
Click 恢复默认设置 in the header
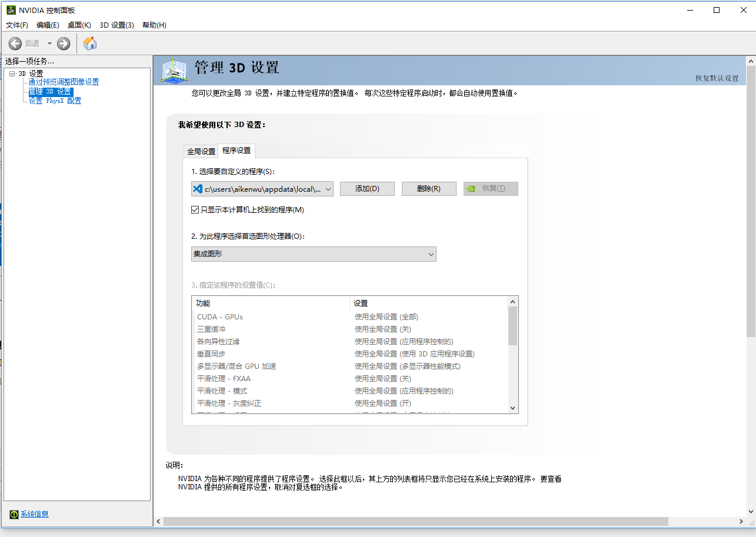[717, 78]
